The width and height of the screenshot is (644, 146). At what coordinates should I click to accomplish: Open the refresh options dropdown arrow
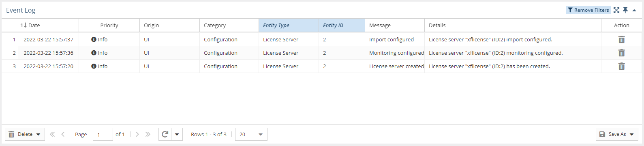(177, 134)
